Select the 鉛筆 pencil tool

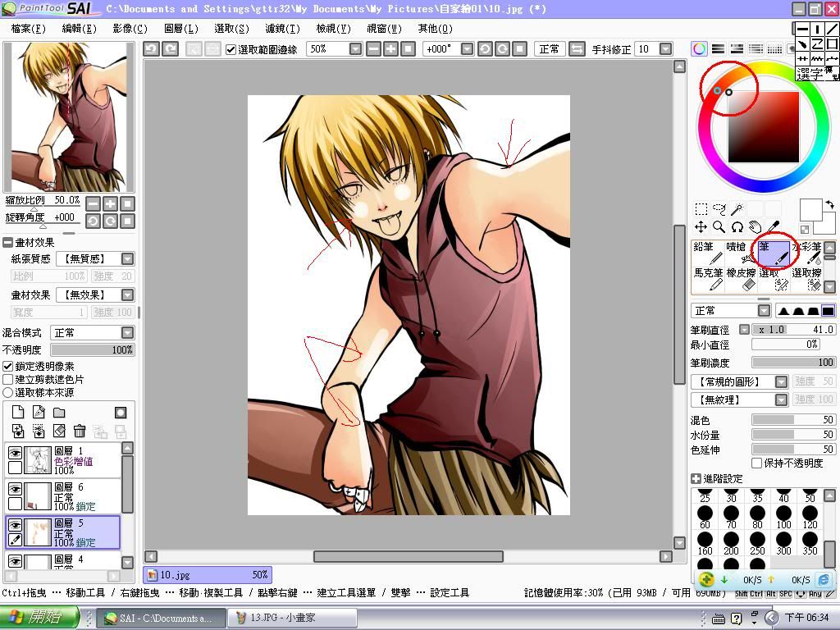coord(708,253)
